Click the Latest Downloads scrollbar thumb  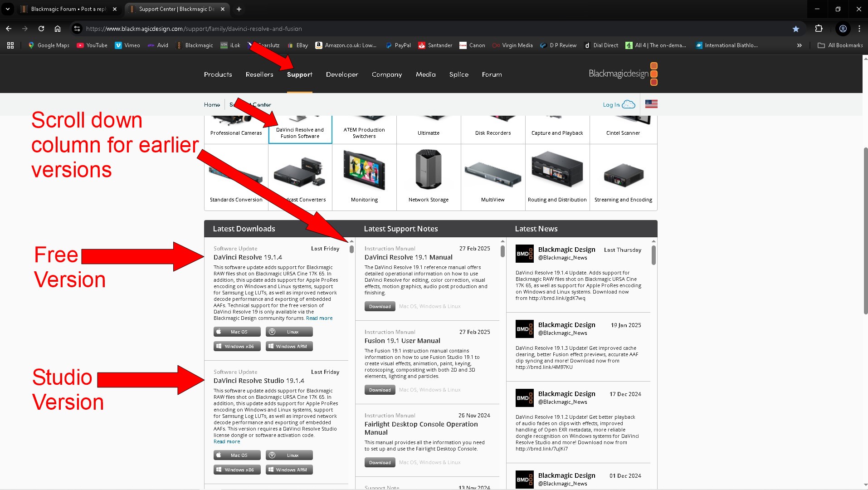tap(351, 249)
